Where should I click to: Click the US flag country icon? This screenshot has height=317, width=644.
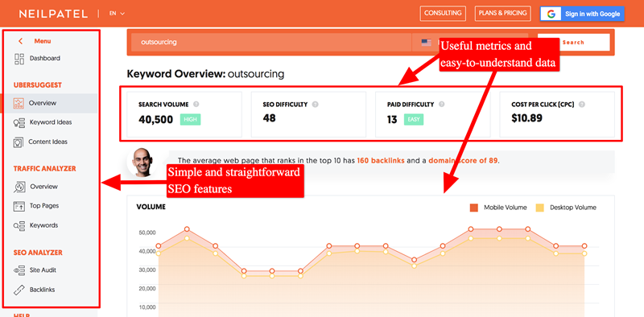coord(427,42)
